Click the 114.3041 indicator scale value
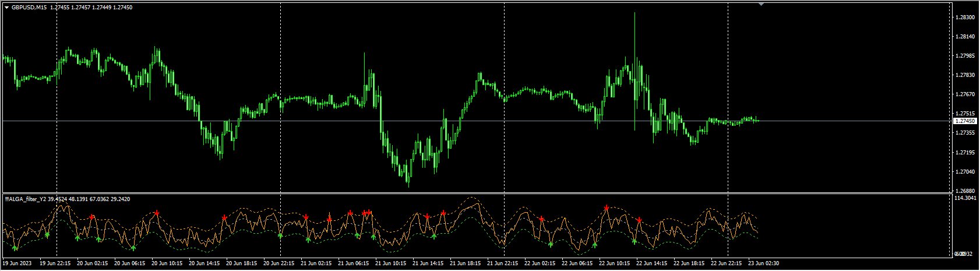This screenshot has width=980, height=271. tap(965, 199)
